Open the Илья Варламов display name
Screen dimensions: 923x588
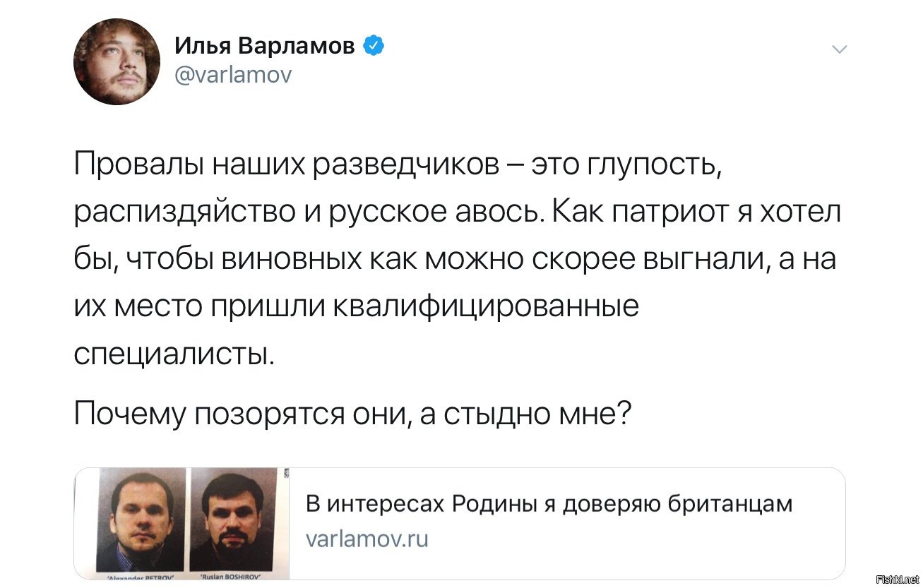point(266,47)
